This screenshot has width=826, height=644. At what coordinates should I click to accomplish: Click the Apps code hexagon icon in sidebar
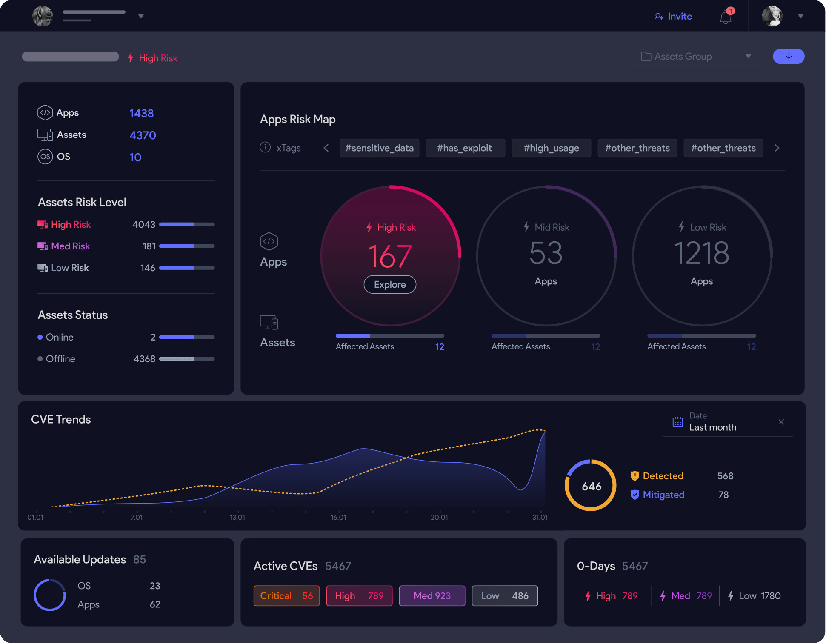45,113
